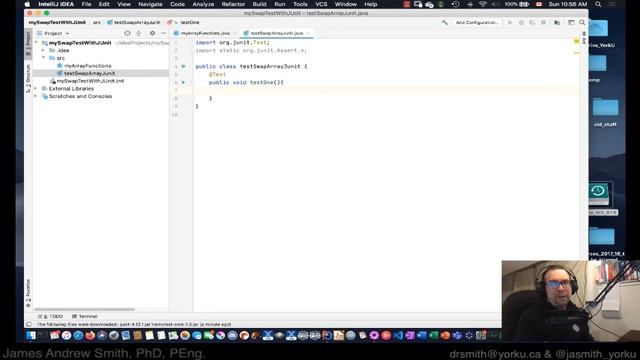640x360 pixels.
Task: Open Project panel settings gear
Action: [152, 33]
